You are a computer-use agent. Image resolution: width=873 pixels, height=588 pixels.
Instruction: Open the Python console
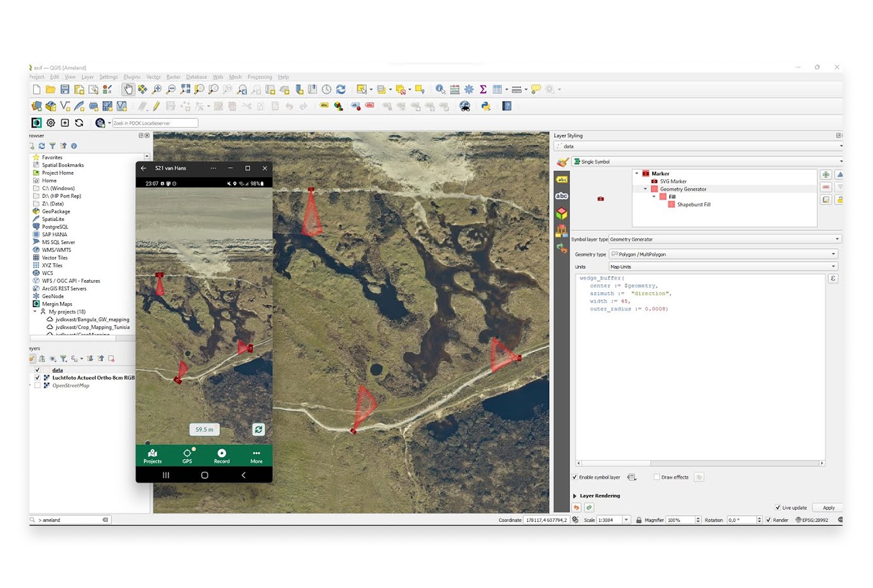pyautogui.click(x=486, y=106)
